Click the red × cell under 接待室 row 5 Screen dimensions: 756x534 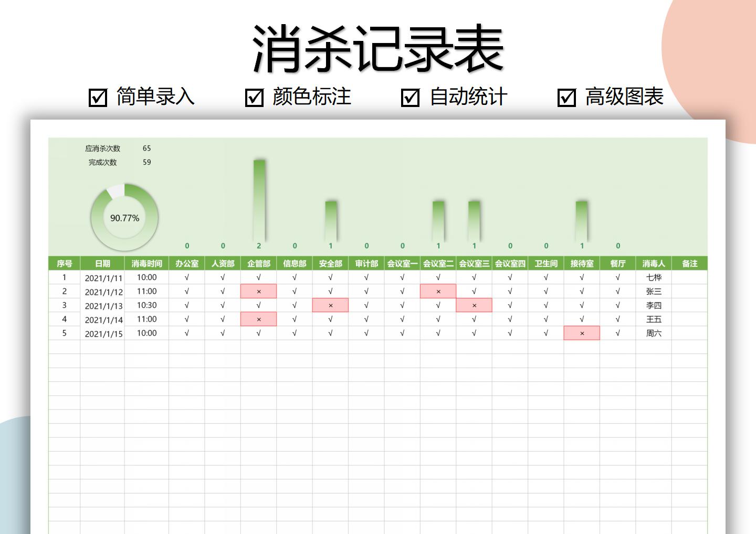pyautogui.click(x=582, y=333)
